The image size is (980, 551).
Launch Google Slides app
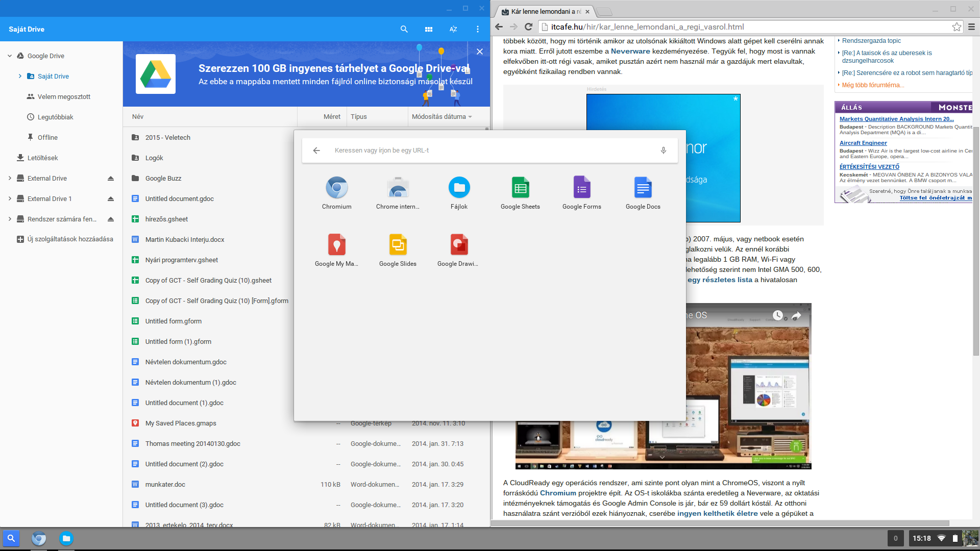(398, 250)
